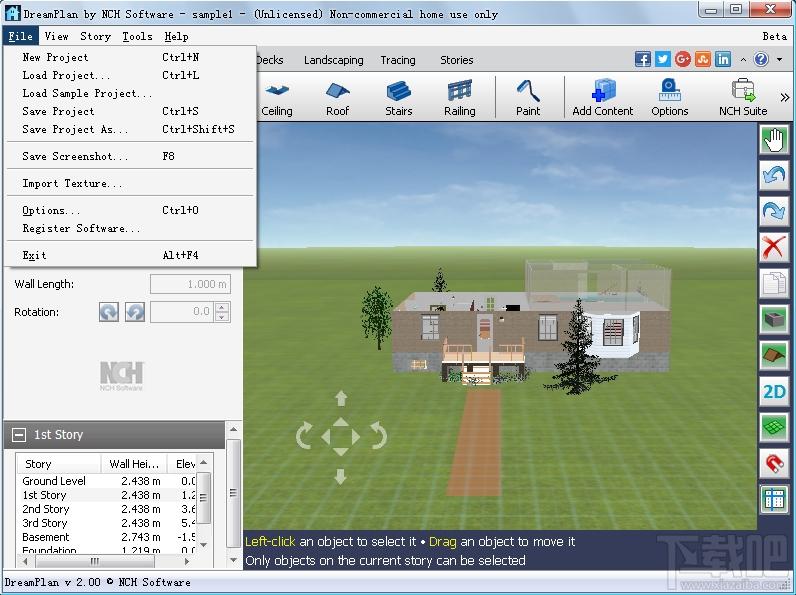
Task: Open the Add Content library
Action: 603,98
